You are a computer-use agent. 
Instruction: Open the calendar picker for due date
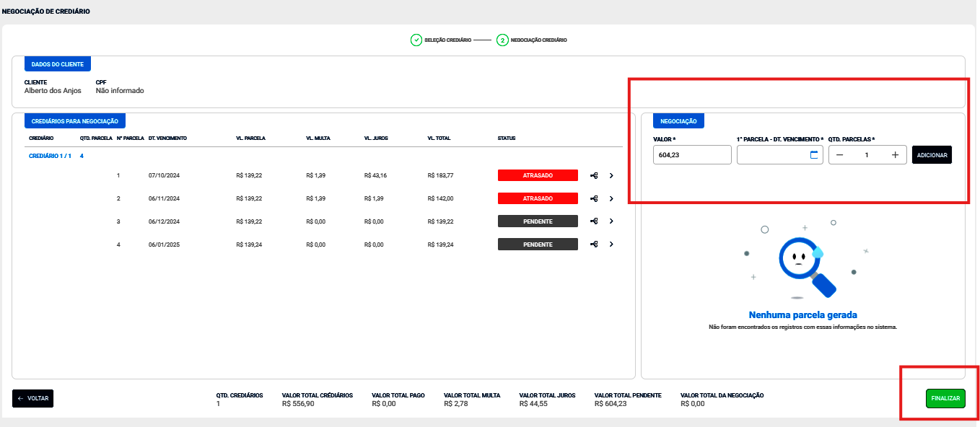pyautogui.click(x=814, y=155)
